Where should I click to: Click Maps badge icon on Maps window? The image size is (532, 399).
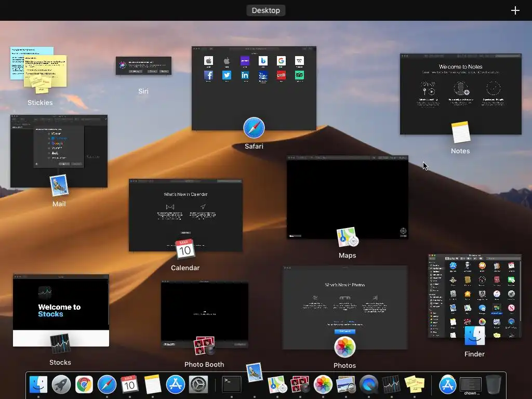coord(347,237)
